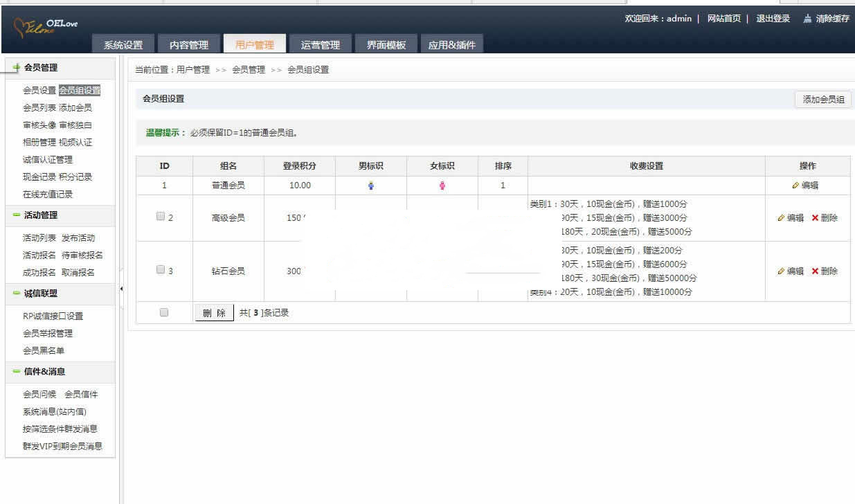Open the 会员黑名单 sidebar link

pos(44,350)
